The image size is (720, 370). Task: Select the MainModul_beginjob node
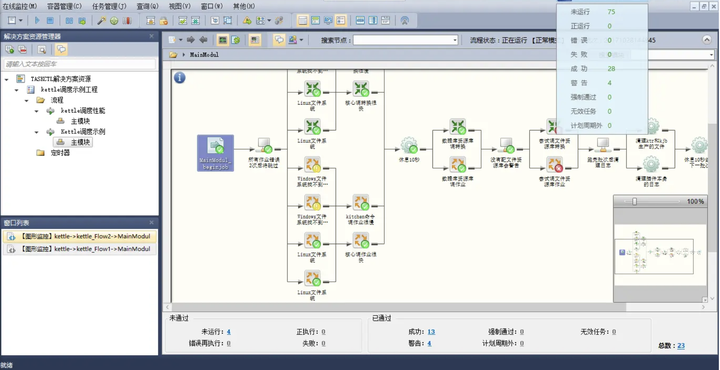215,153
